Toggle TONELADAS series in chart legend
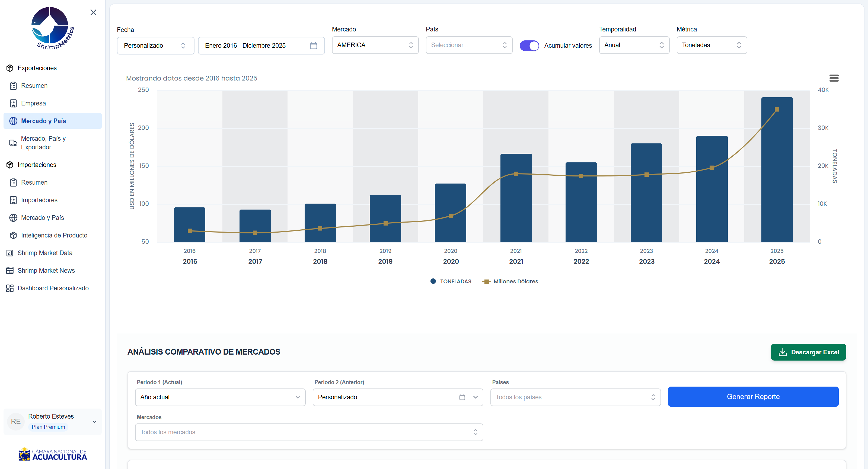Viewport: 868px width, 469px height. click(x=451, y=281)
